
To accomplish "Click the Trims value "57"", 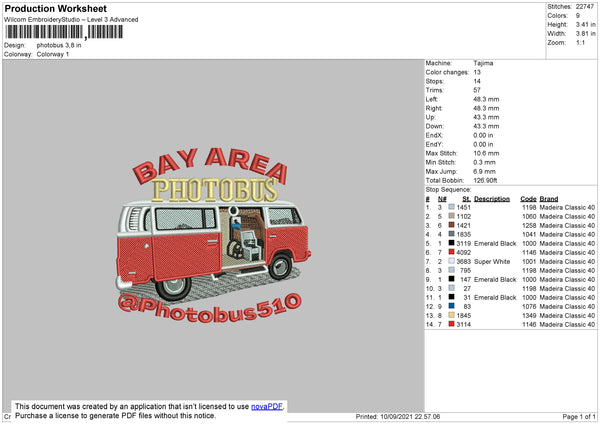I will pyautogui.click(x=477, y=90).
